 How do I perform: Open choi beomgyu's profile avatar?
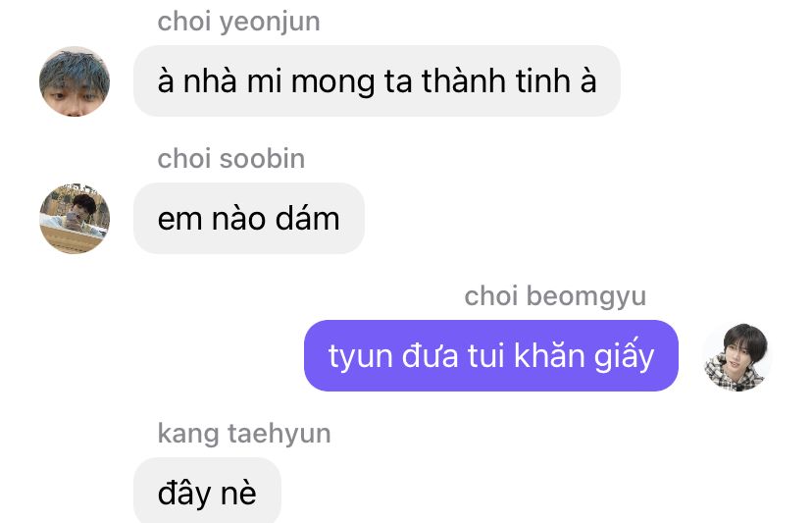[x=737, y=356]
